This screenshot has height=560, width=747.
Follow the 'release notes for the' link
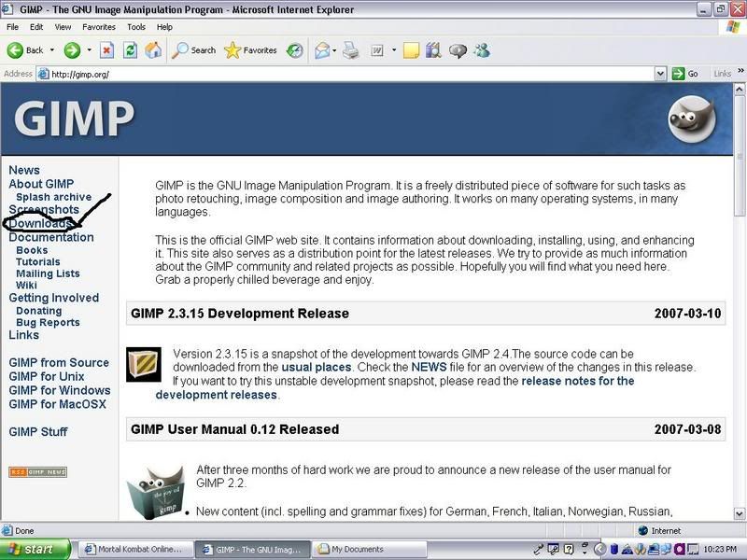click(x=578, y=381)
